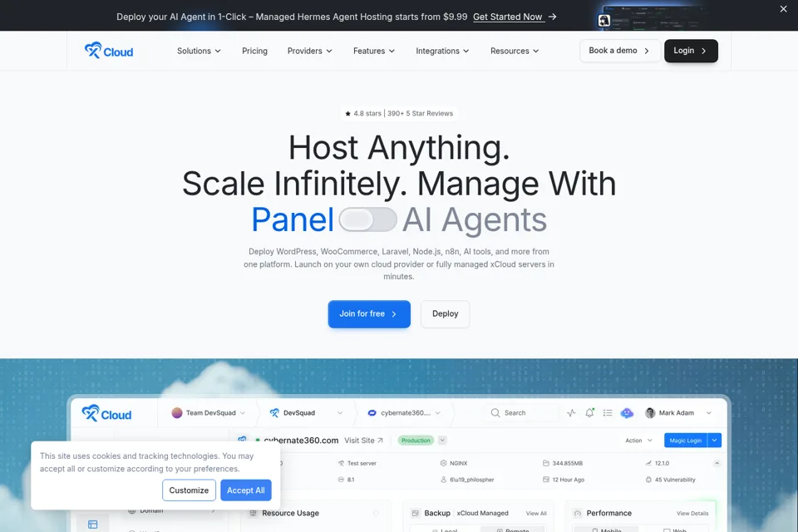Click View Details in Performance panel
The image size is (798, 532).
(692, 513)
